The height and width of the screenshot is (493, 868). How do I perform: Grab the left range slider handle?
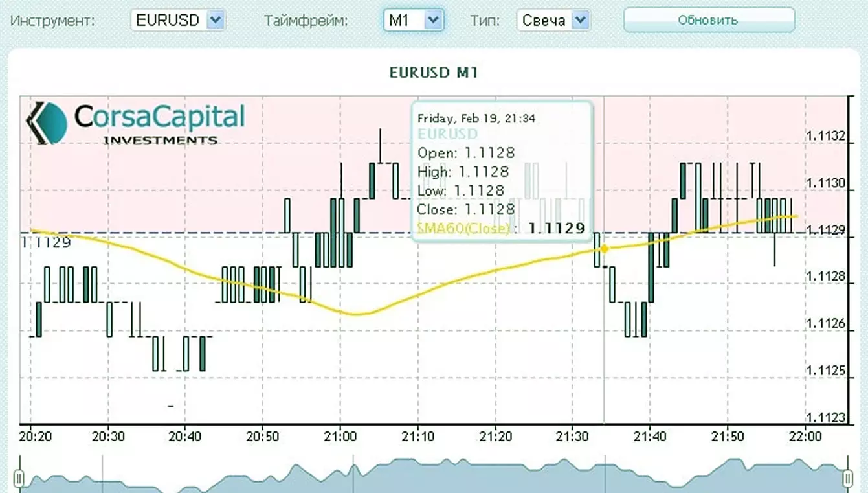click(19, 479)
